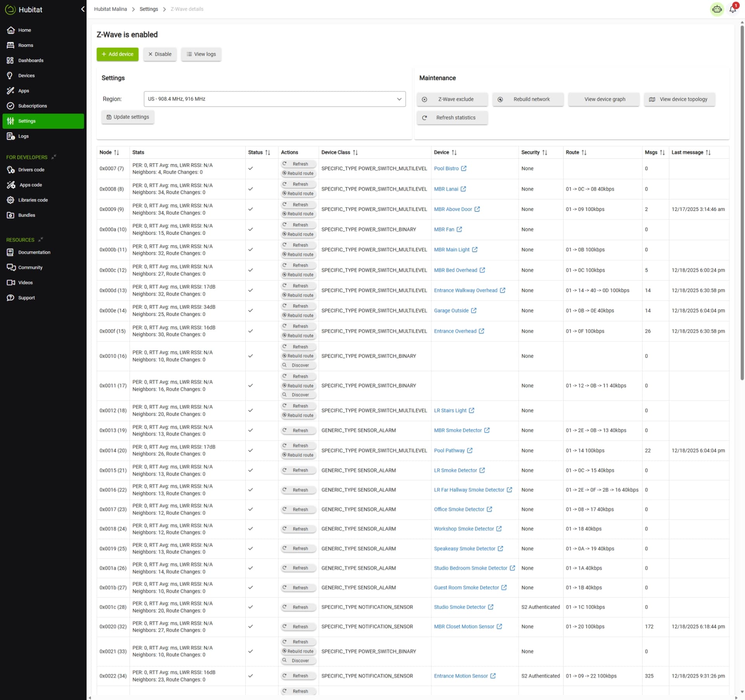Click Discover for node 0x0010
The height and width of the screenshot is (700, 745).
coord(298,365)
